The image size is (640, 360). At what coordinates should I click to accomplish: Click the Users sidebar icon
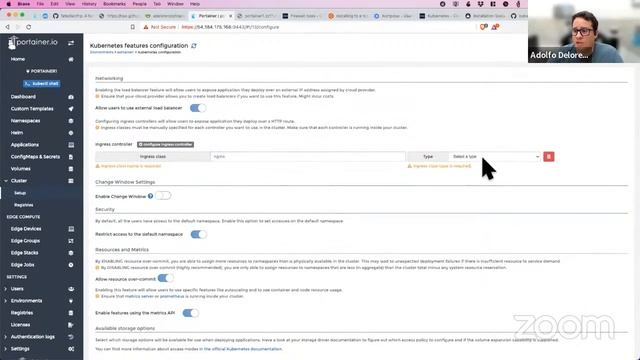[71, 289]
